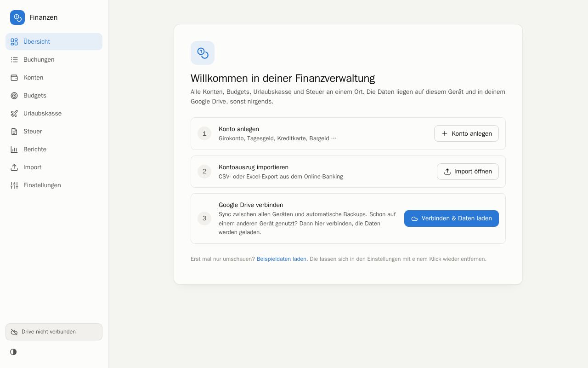This screenshot has width=588, height=368.
Task: Click the Import upload icon in sidebar
Action: (14, 167)
